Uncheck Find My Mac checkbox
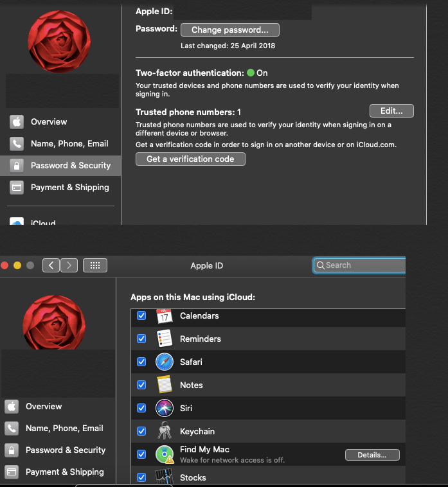The image size is (448, 487). [141, 454]
